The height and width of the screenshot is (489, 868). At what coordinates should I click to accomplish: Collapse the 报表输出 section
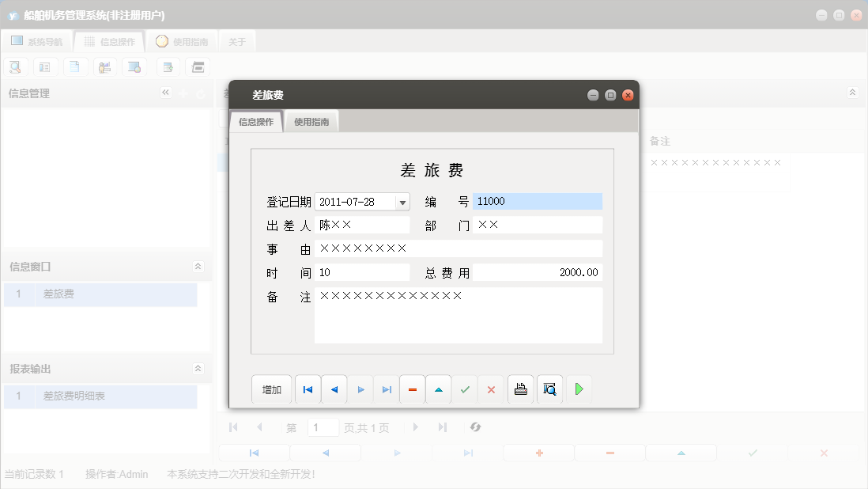tap(198, 368)
